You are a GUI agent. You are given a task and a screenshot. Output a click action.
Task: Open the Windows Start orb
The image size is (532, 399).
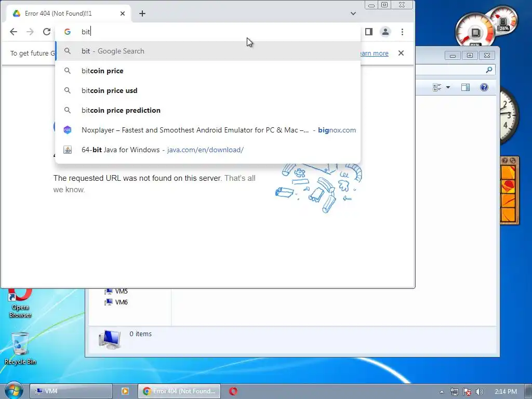(14, 391)
